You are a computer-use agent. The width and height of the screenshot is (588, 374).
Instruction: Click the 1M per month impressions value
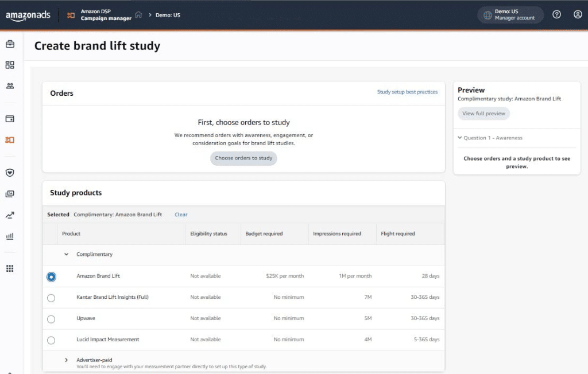coord(355,276)
